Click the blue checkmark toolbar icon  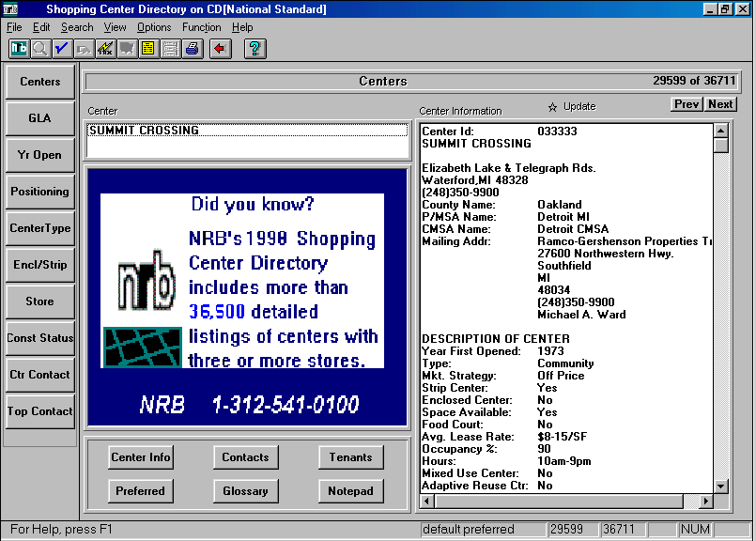pyautogui.click(x=62, y=48)
